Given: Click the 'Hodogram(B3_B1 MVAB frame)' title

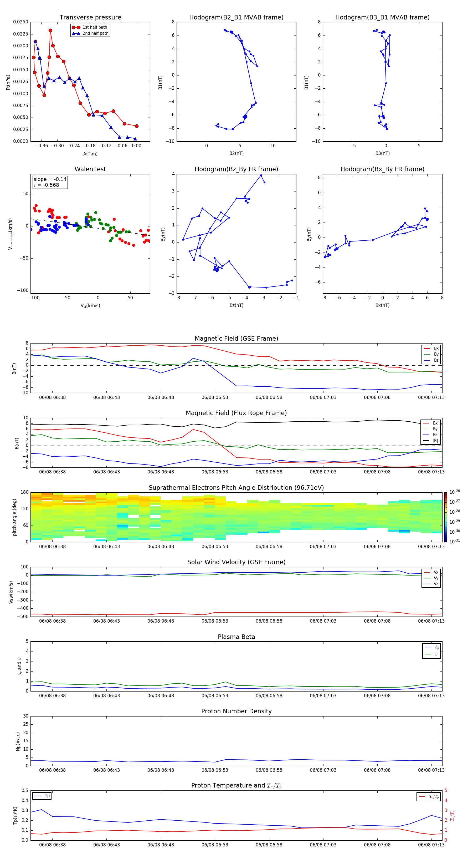Looking at the screenshot, I should click(x=382, y=18).
